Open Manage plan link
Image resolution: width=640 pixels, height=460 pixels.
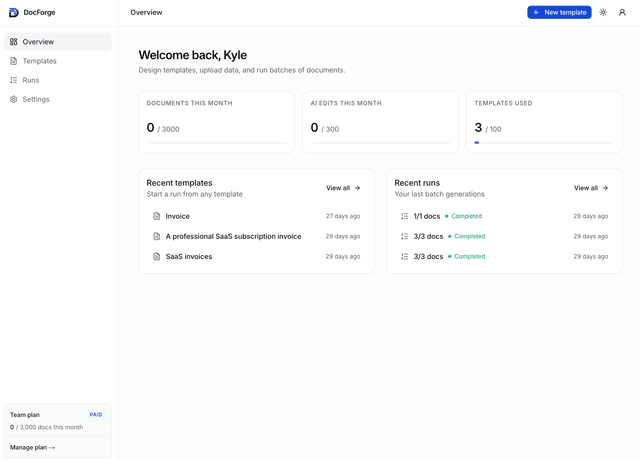[32, 447]
